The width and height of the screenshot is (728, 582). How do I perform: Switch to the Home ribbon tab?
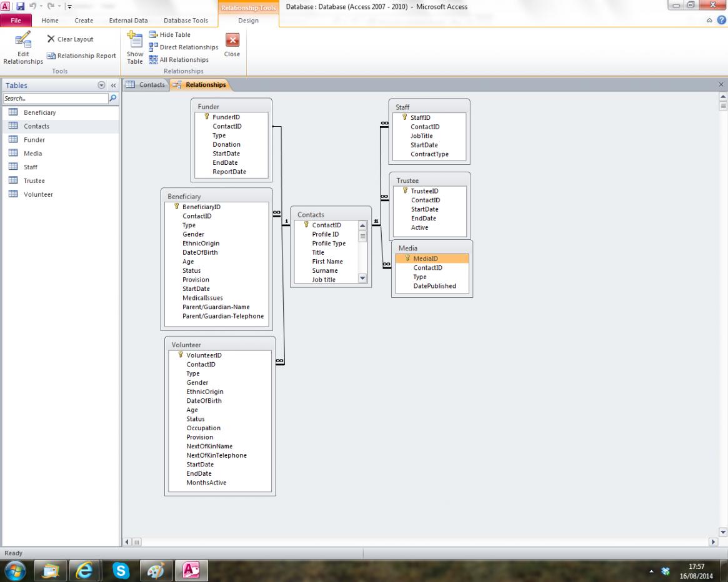click(x=49, y=21)
